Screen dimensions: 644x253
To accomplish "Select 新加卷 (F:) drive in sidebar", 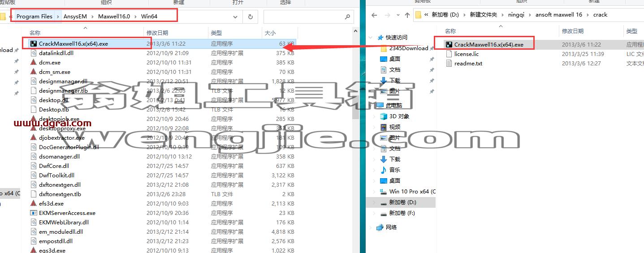I will (x=402, y=213).
